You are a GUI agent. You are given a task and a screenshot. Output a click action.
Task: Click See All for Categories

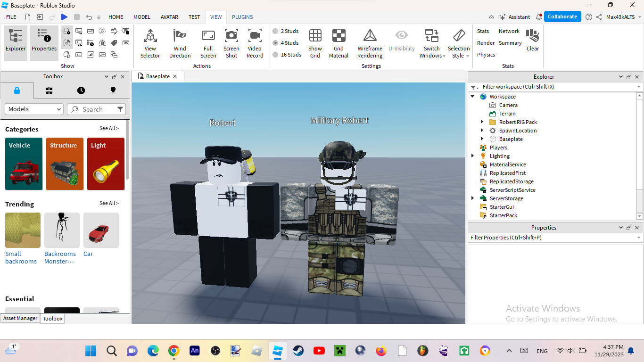pyautogui.click(x=109, y=128)
